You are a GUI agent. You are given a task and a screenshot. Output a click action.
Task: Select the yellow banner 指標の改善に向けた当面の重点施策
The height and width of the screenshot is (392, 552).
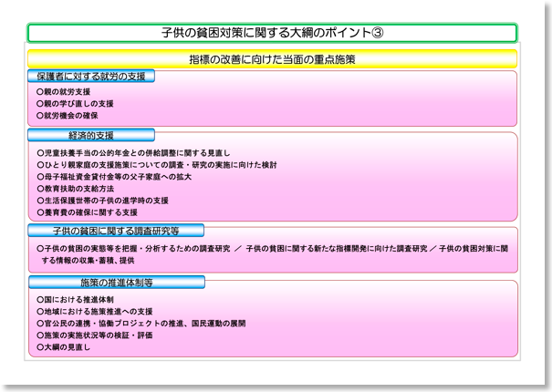pos(272,59)
